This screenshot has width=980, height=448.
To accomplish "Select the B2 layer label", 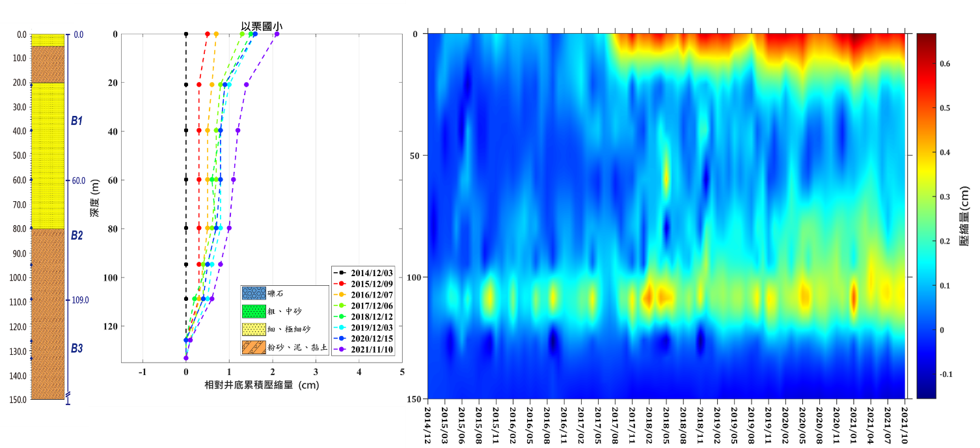I will pyautogui.click(x=77, y=236).
